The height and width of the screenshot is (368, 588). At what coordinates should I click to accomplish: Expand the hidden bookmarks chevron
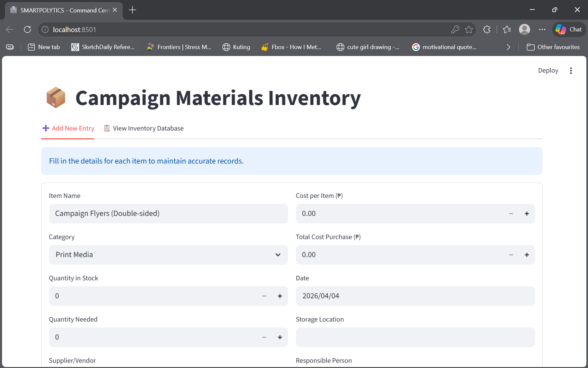point(509,47)
